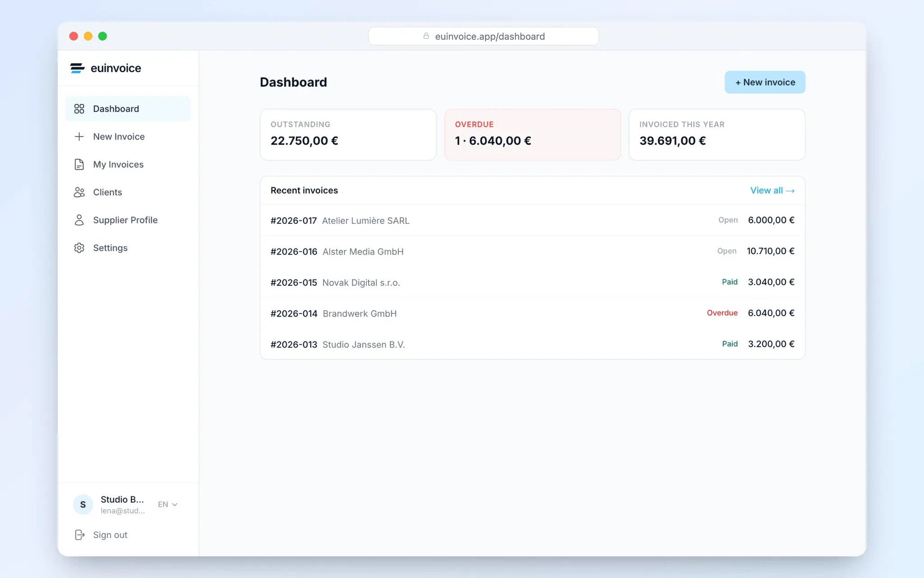Click the + New invoice button
The height and width of the screenshot is (578, 924).
pos(765,82)
